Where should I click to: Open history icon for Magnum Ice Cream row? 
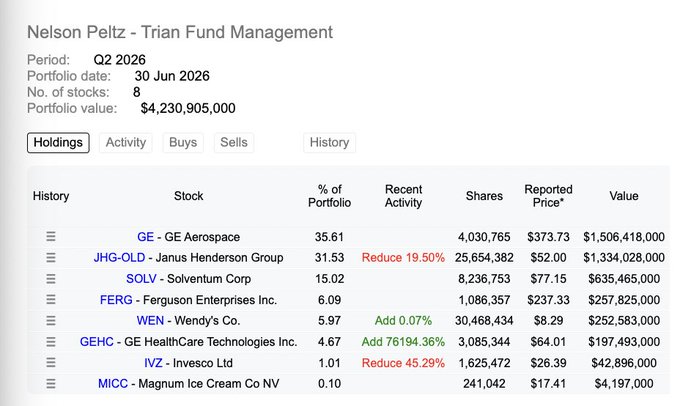pos(51,384)
